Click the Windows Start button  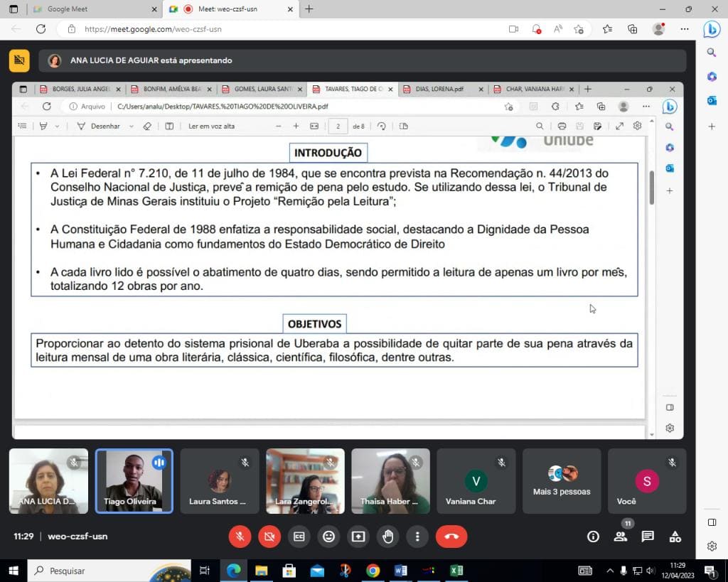pos(13,571)
